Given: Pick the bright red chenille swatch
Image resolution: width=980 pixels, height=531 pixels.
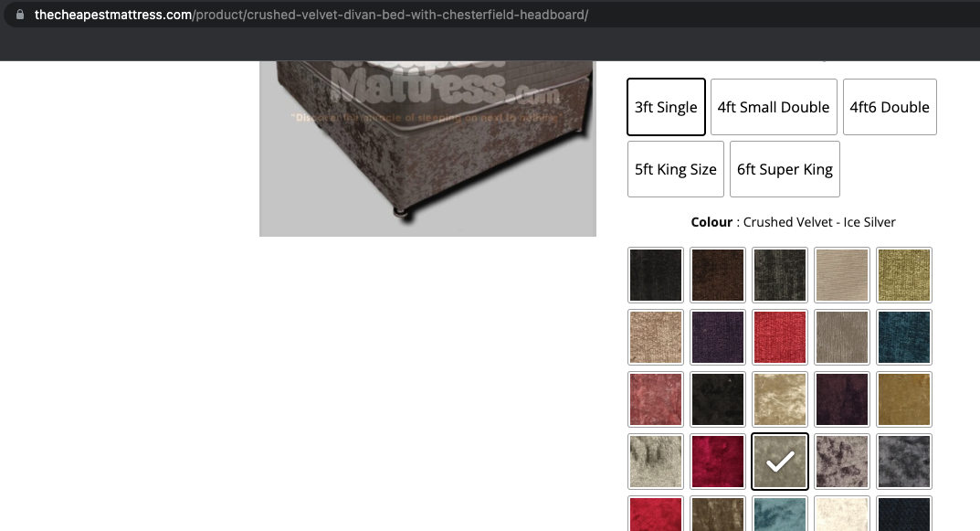Looking at the screenshot, I should point(780,337).
